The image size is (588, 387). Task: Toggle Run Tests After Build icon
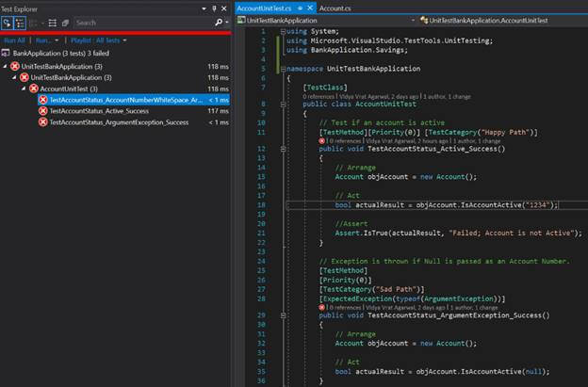tap(7, 23)
